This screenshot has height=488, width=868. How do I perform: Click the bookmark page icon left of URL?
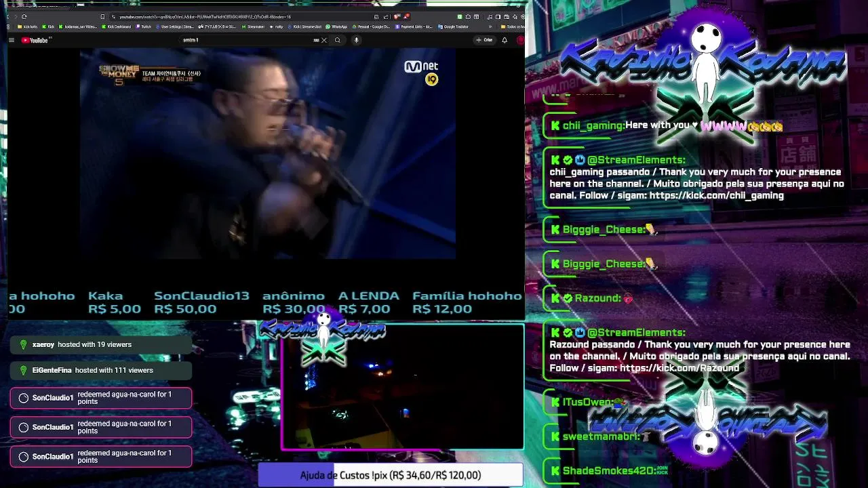click(x=103, y=17)
